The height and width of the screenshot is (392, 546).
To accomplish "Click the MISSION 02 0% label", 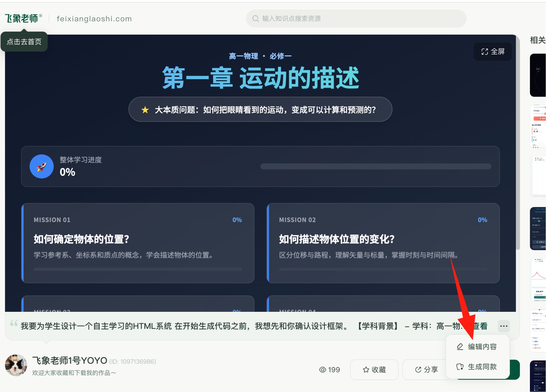I will tap(482, 220).
